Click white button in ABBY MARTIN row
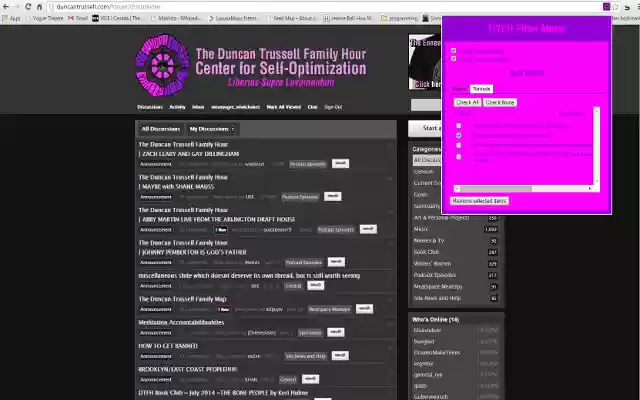This screenshot has height=400, width=640. 368,229
